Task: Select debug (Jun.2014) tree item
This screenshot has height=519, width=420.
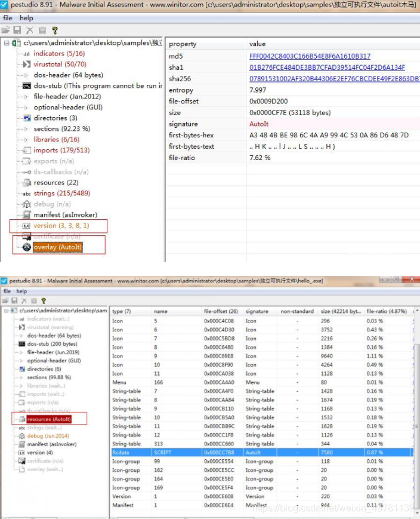Action: click(x=48, y=436)
